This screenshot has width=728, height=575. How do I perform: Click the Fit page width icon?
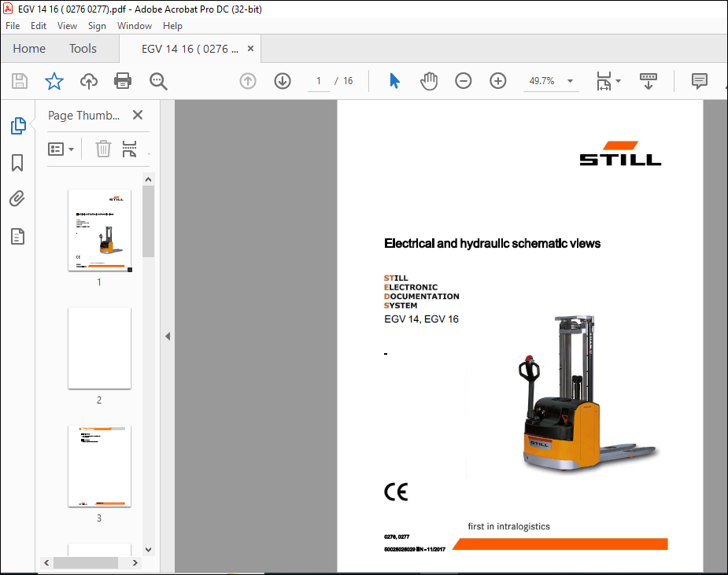tap(604, 81)
